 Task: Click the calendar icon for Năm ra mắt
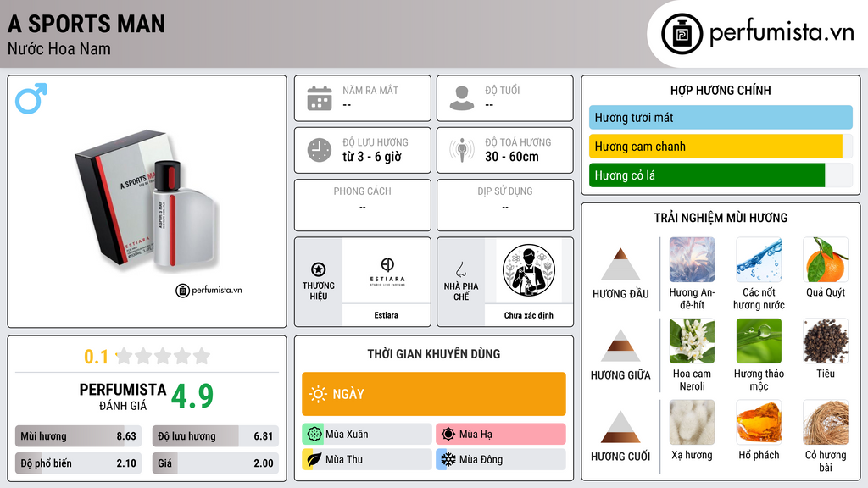coord(320,98)
